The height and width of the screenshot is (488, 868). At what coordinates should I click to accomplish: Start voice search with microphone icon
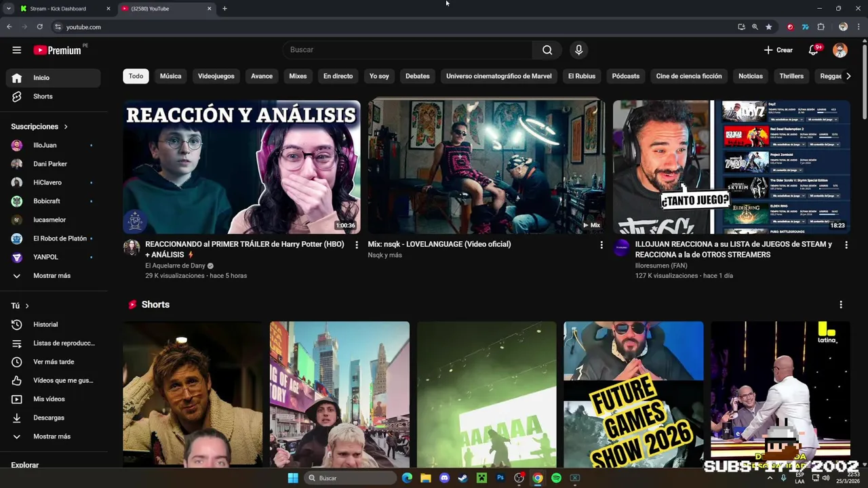click(578, 50)
